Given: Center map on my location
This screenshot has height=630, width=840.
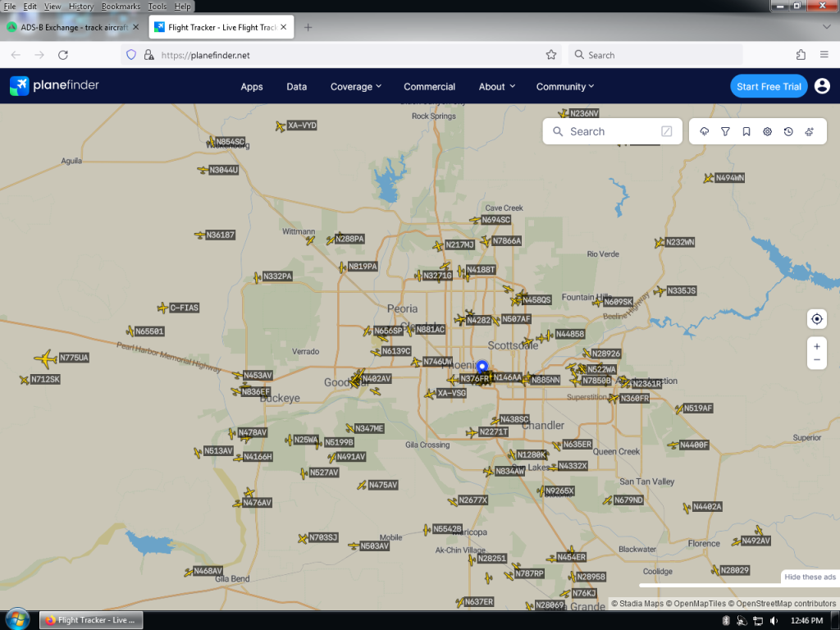Looking at the screenshot, I should pyautogui.click(x=816, y=319).
